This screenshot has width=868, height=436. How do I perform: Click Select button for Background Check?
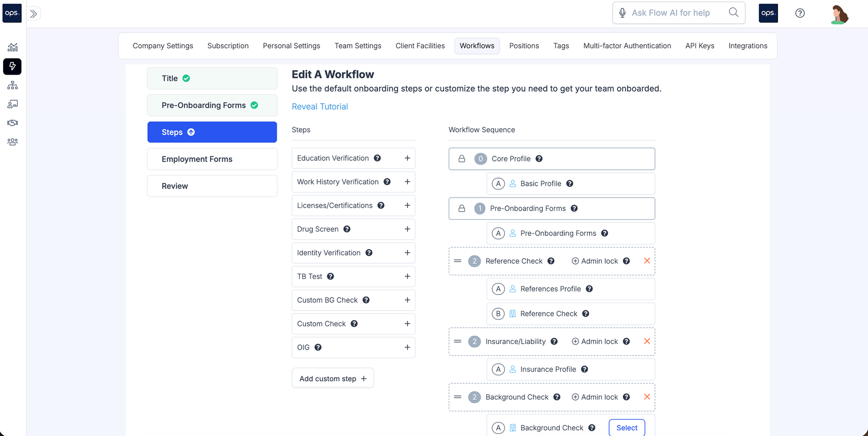626,427
